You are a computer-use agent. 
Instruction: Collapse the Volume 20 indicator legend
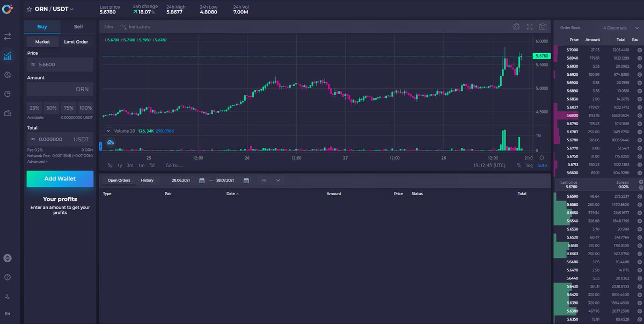108,131
